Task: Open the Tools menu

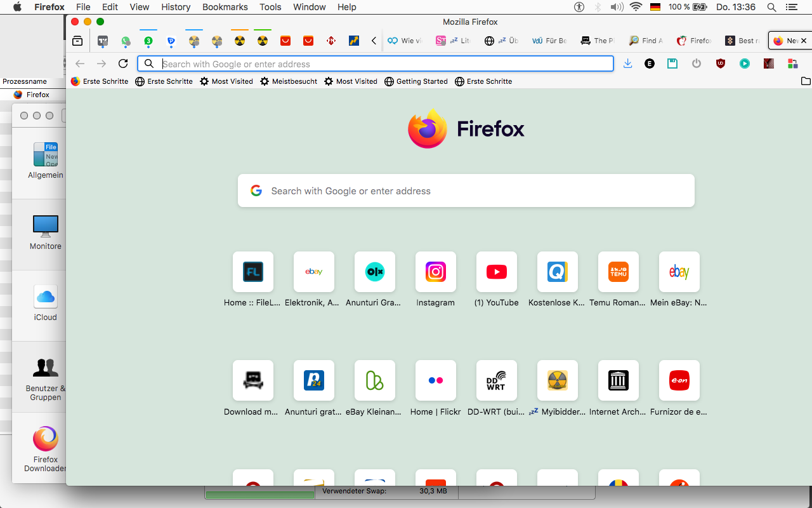Action: [270, 7]
